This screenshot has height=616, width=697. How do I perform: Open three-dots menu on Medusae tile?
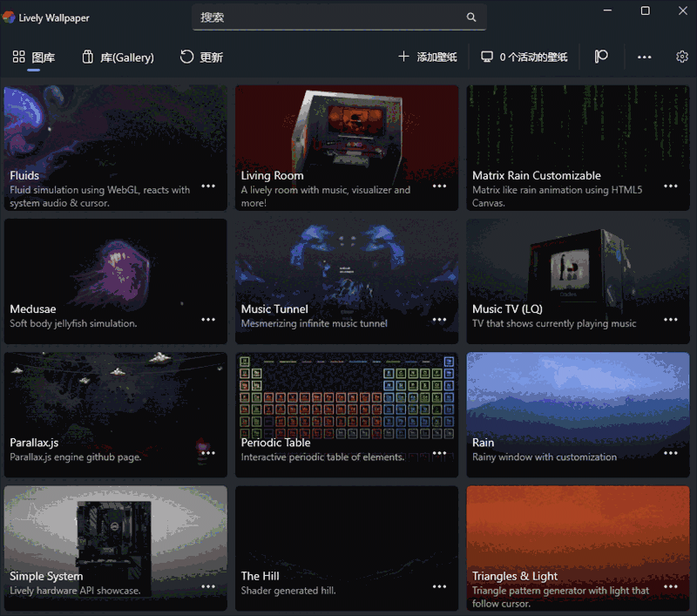[x=208, y=320]
